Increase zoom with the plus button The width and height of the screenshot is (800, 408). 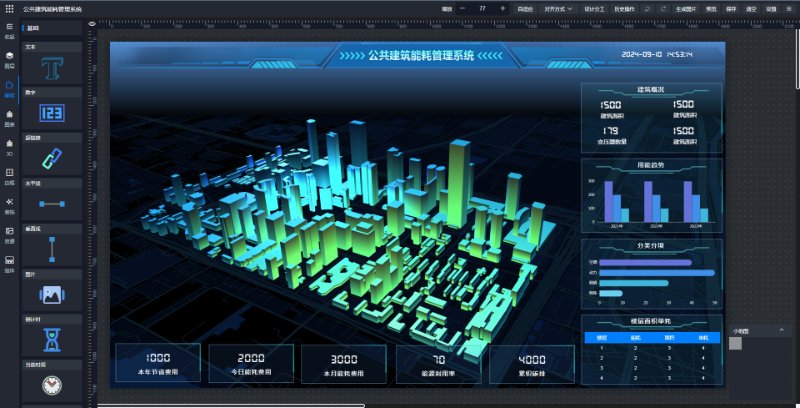(x=502, y=8)
